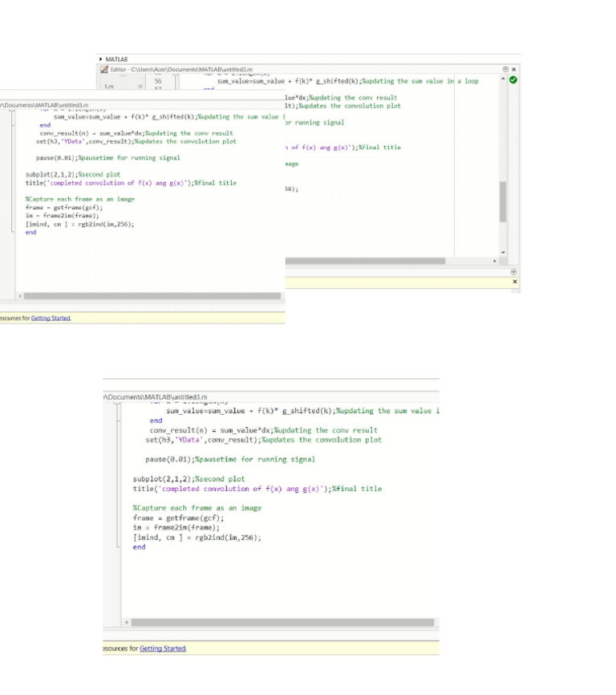Click the green code analyzer checkmark indicator
Viewport: 616px width, 695px height.
coord(513,79)
